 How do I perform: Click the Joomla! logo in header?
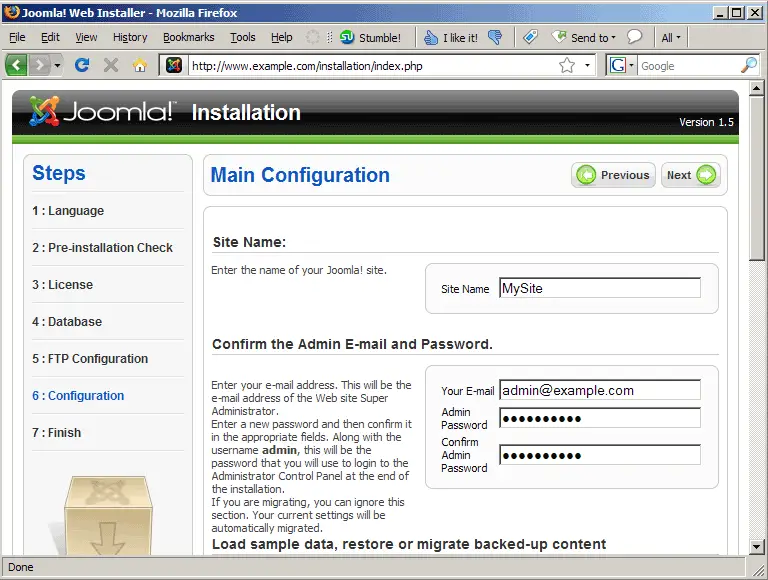(101, 112)
